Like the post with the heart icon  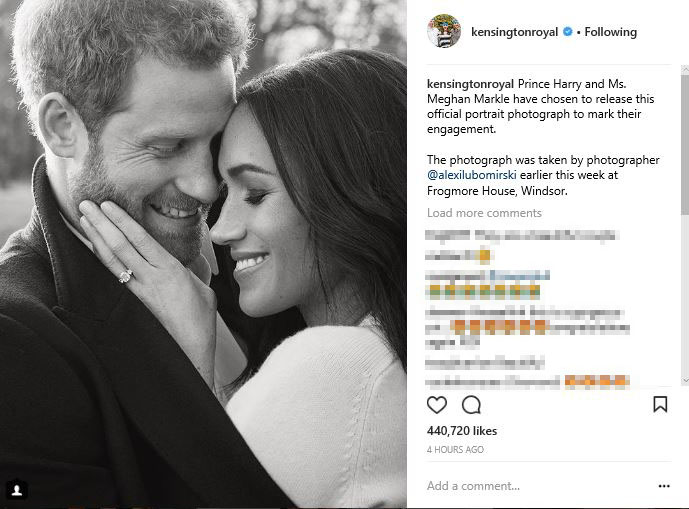coord(437,405)
